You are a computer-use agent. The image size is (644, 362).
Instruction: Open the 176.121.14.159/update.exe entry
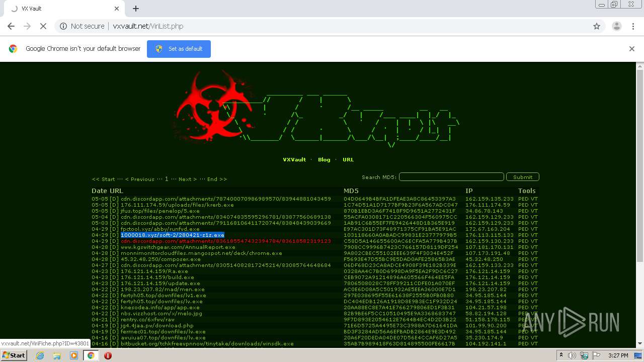point(160,283)
